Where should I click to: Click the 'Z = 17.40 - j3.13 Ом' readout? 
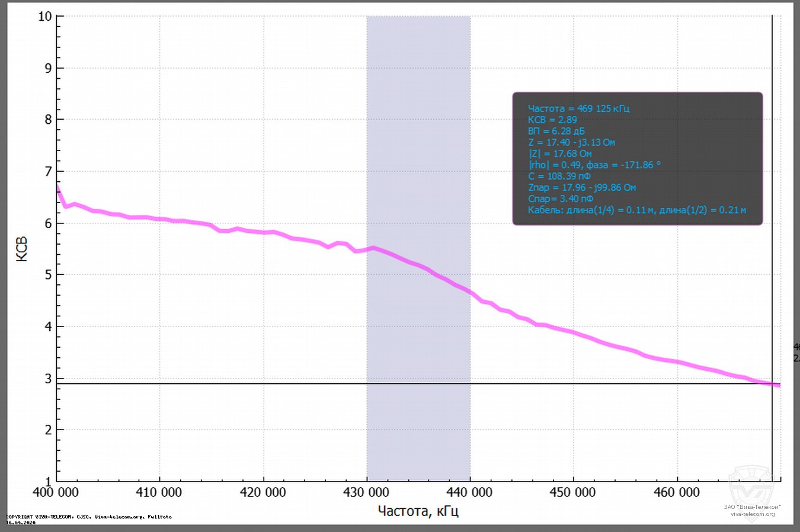[x=571, y=142]
